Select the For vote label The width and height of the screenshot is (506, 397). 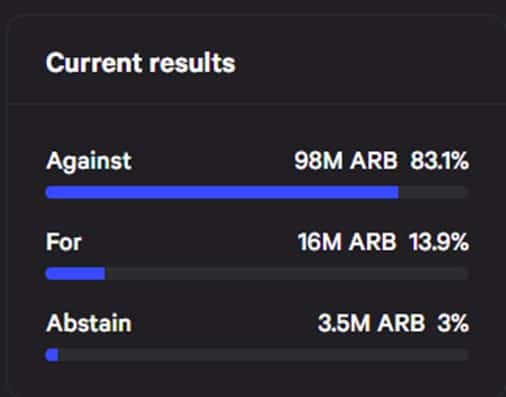(64, 242)
